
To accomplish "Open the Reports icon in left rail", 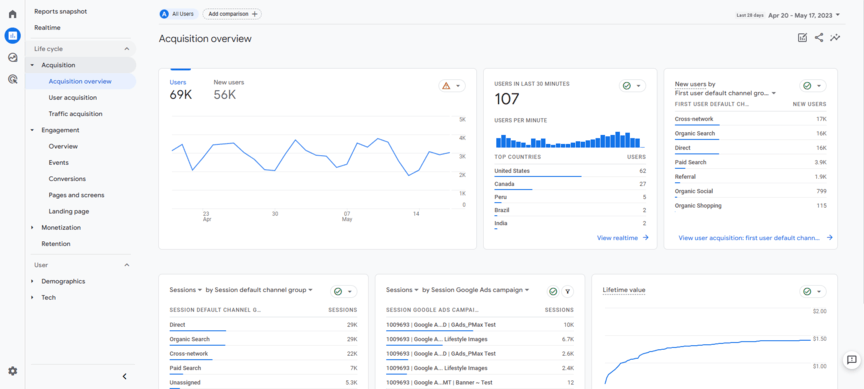I will [x=12, y=36].
